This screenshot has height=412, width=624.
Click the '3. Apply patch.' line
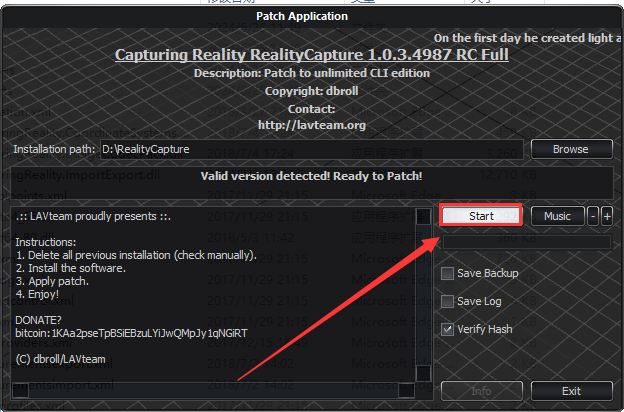point(53,281)
